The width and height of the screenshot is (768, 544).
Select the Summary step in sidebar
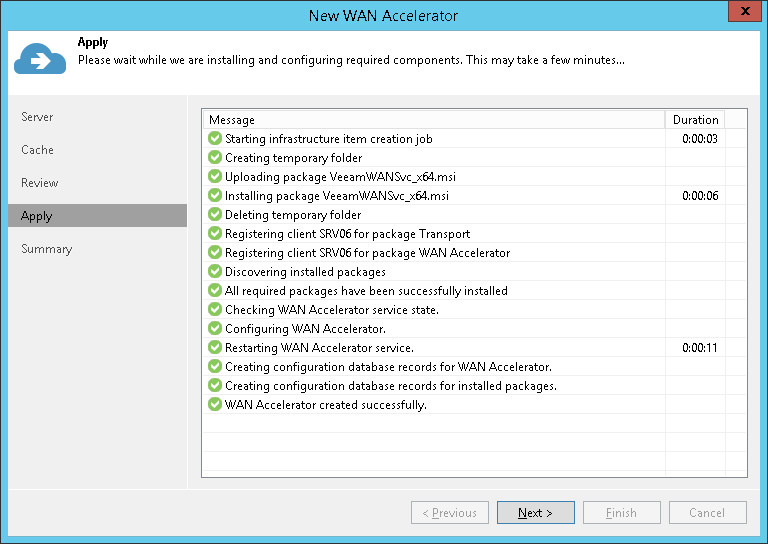point(47,249)
